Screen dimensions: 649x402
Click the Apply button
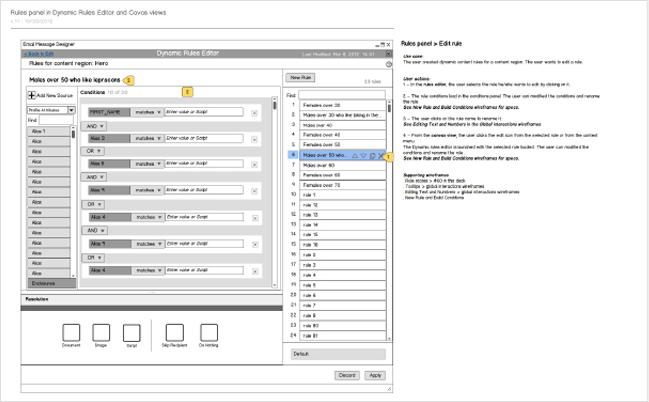375,376
